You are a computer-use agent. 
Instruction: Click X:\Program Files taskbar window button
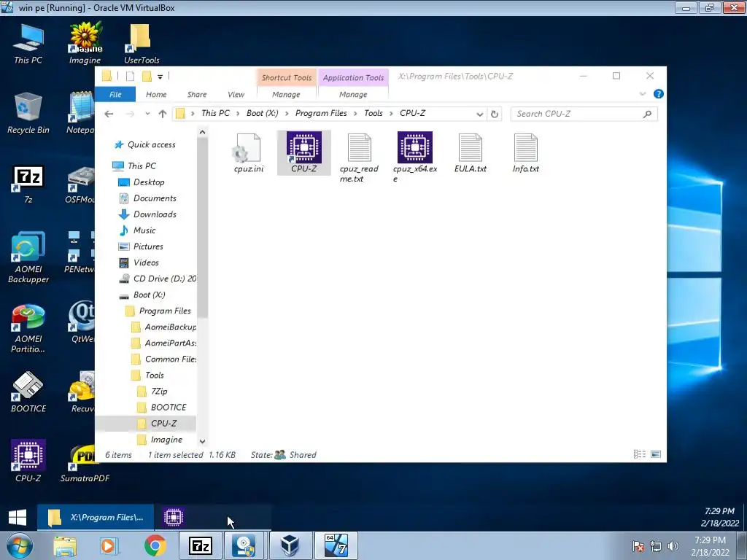click(96, 517)
